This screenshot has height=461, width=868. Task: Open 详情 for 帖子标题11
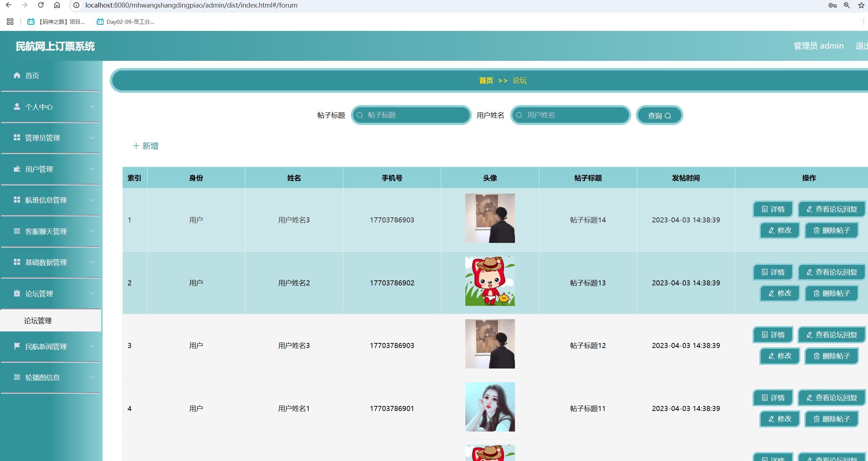point(773,398)
